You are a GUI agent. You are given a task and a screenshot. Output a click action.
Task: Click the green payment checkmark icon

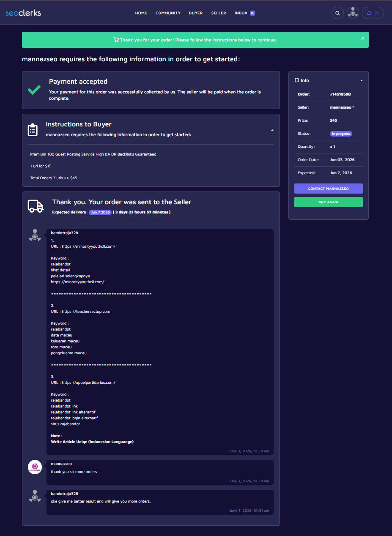(x=34, y=90)
